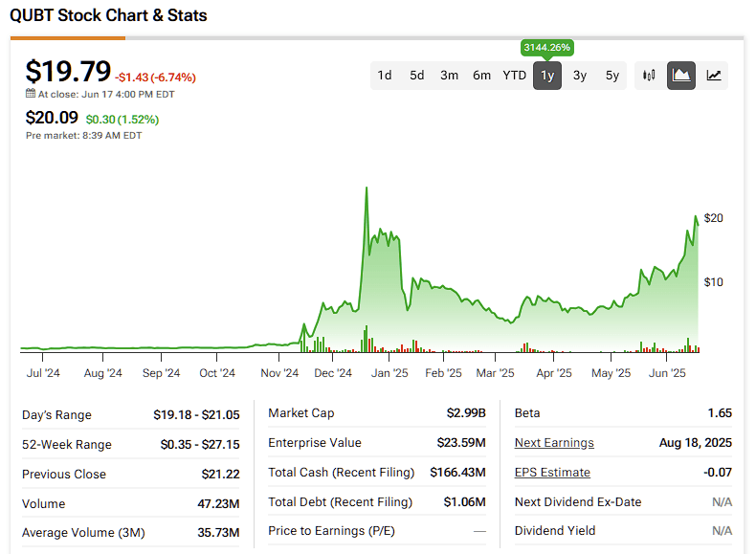Select the 1y time range
Viewport: 756px width, 554px height.
tap(547, 76)
